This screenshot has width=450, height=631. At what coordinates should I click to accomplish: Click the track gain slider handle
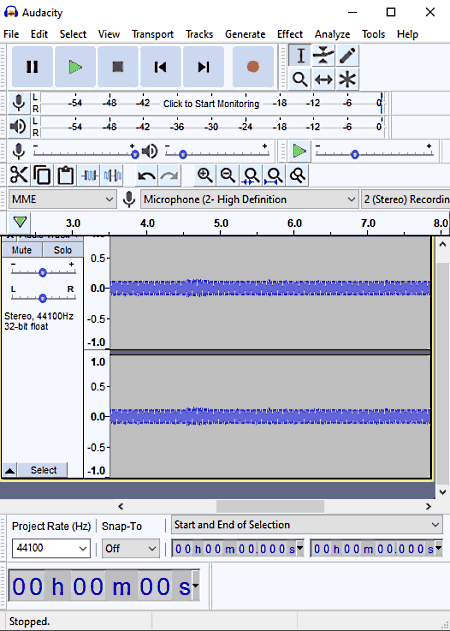click(x=43, y=273)
